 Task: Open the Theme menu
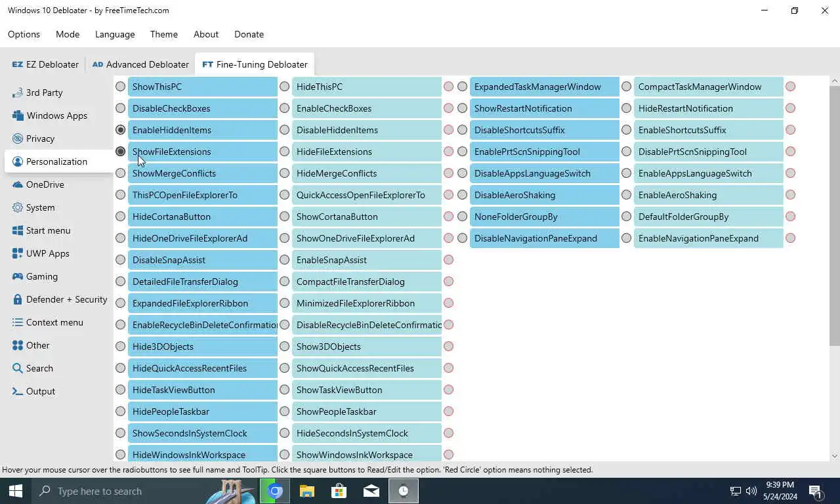[x=164, y=34]
